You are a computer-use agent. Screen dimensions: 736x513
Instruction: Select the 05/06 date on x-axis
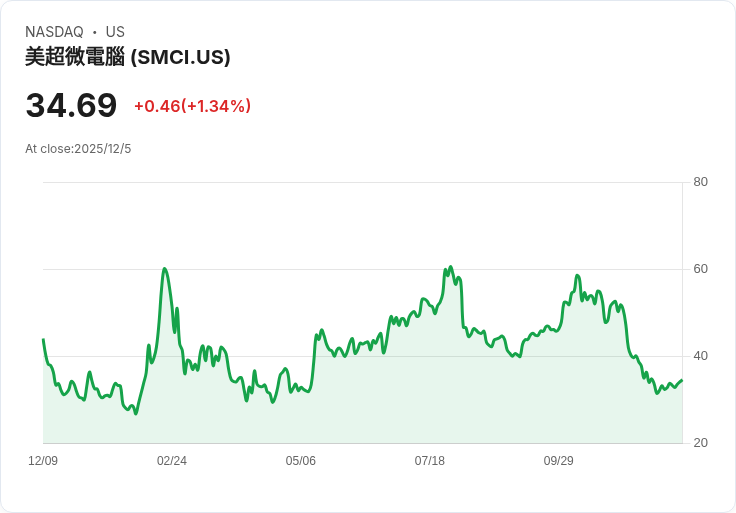301,461
